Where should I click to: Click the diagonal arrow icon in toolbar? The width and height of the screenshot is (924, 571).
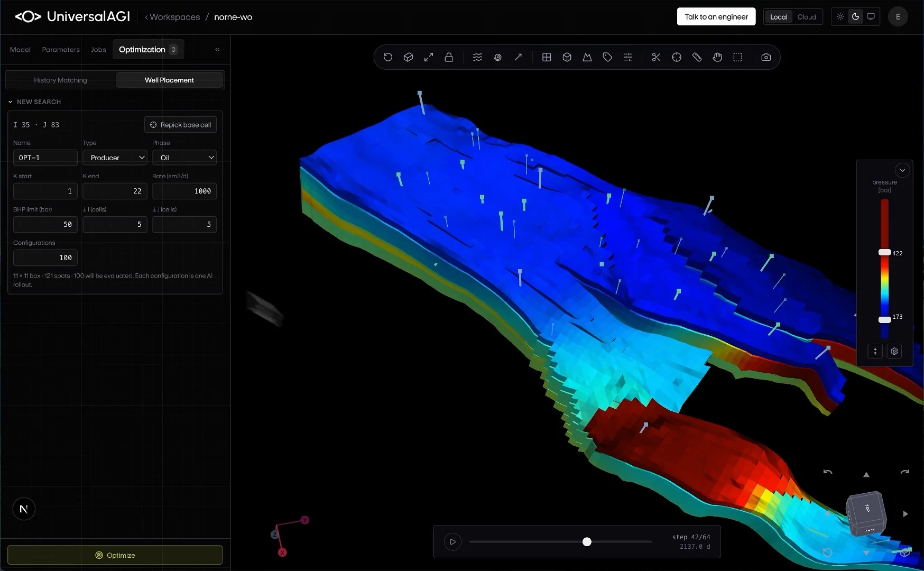(518, 57)
